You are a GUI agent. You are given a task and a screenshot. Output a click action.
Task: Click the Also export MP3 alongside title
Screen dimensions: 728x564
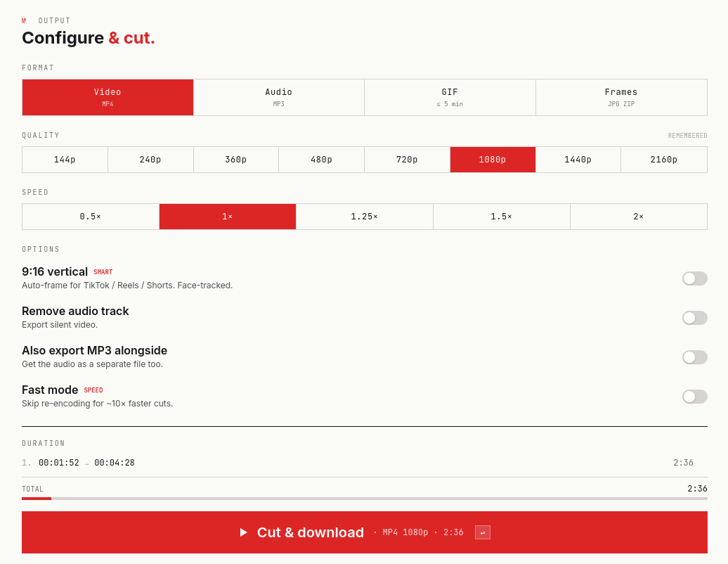[x=94, y=351]
